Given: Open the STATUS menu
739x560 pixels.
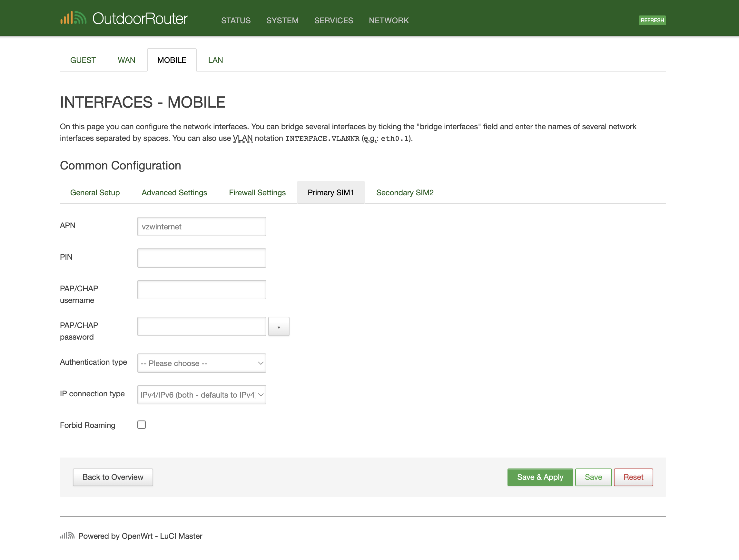Looking at the screenshot, I should pos(236,20).
